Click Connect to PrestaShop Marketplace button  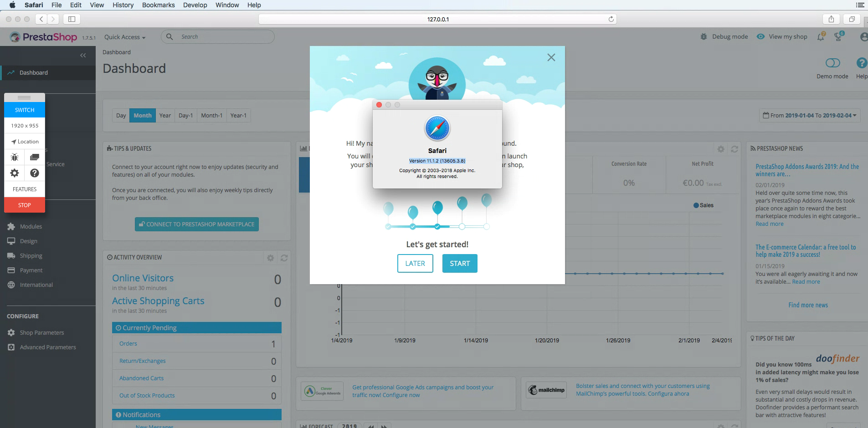coord(197,224)
